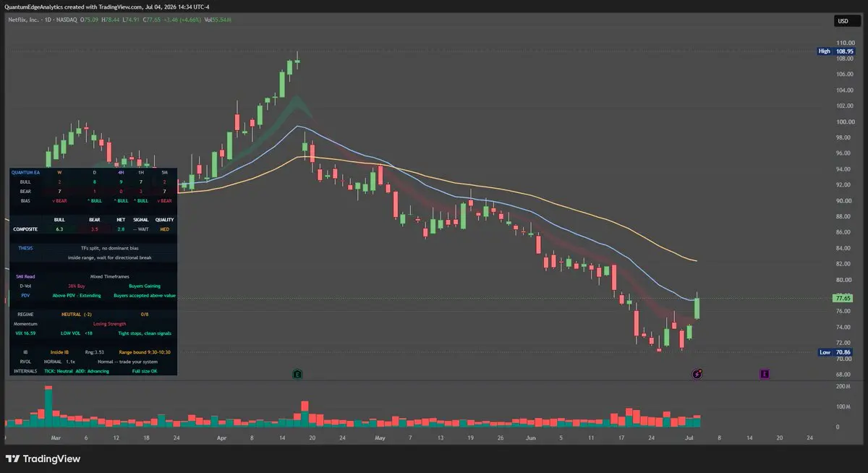Image resolution: width=868 pixels, height=473 pixels.
Task: Click the 'TICK: Neutral' internals value
Action: tap(59, 370)
